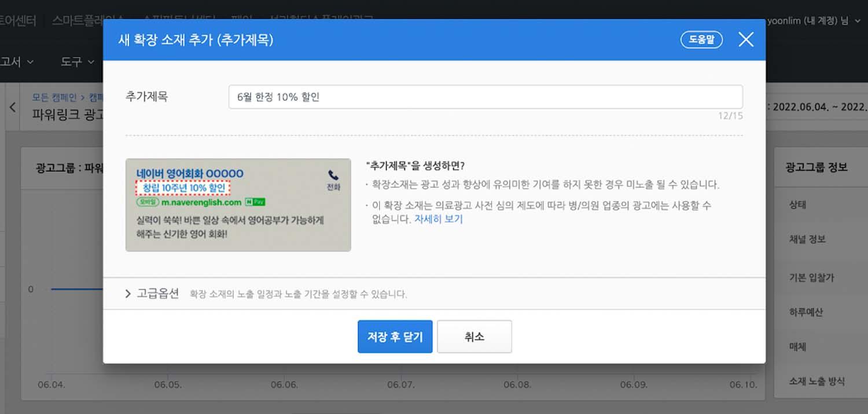Select the partially visible 스토어센터 top item
Viewport: 868px width, 414px height.
17,21
